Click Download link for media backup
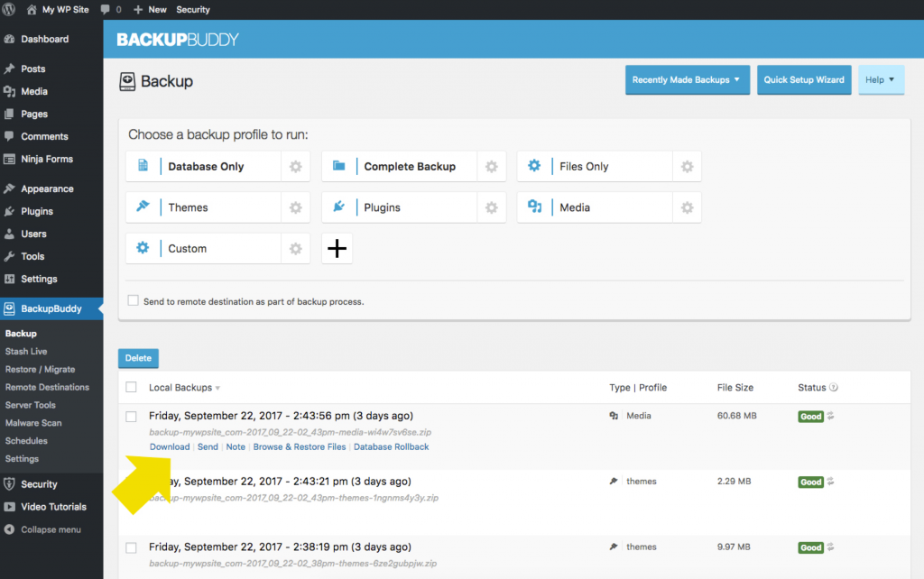 (x=170, y=446)
